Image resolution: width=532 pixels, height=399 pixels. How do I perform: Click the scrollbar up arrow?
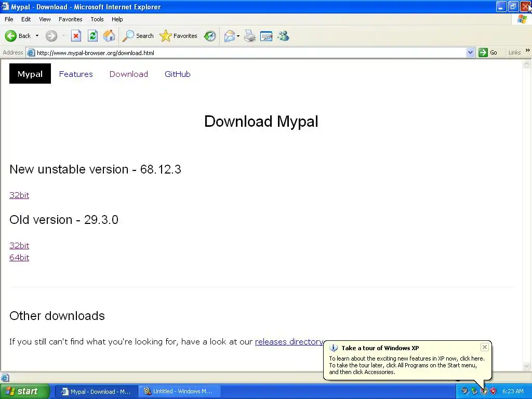click(x=527, y=63)
